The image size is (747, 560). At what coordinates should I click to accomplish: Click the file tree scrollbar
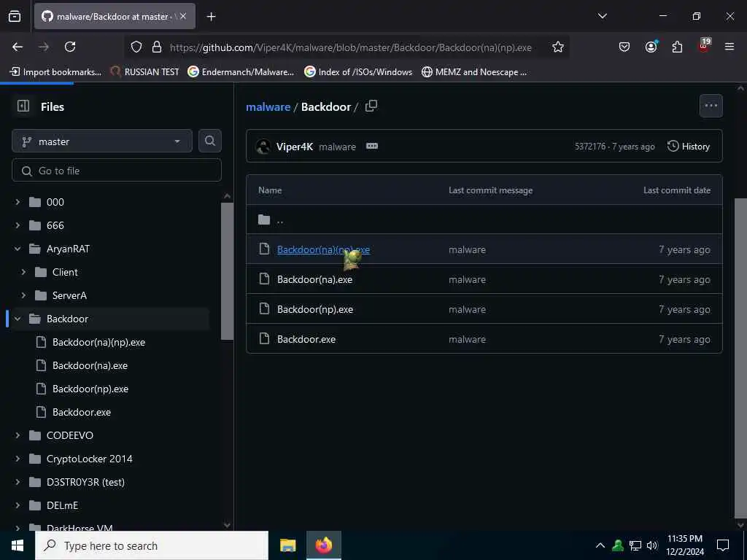(228, 271)
